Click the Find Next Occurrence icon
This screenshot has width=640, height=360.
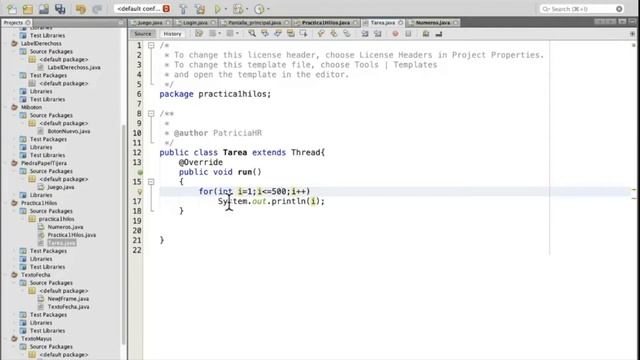(278, 34)
